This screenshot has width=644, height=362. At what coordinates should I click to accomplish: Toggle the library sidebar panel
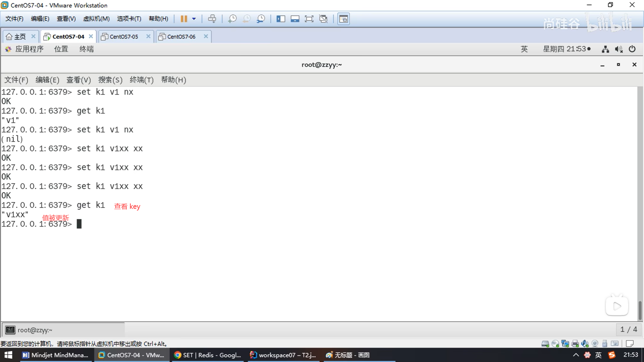pyautogui.click(x=281, y=19)
